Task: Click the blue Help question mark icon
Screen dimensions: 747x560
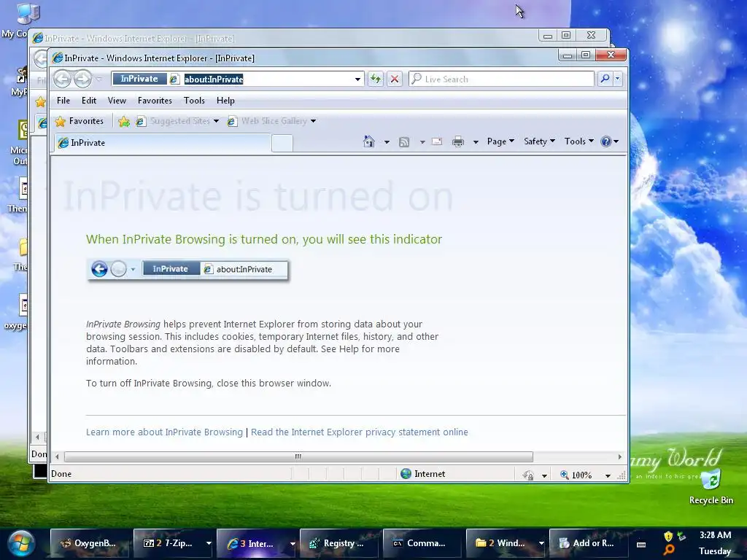Action: [x=606, y=141]
